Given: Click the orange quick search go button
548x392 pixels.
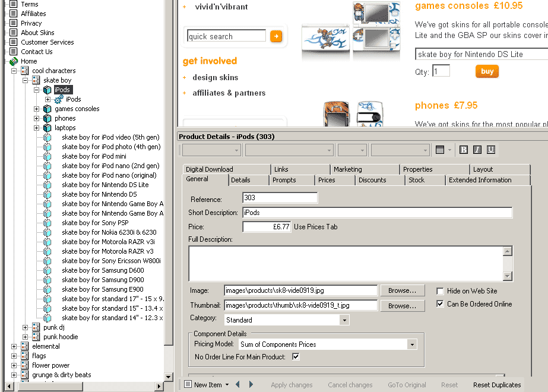Looking at the screenshot, I should click(276, 36).
